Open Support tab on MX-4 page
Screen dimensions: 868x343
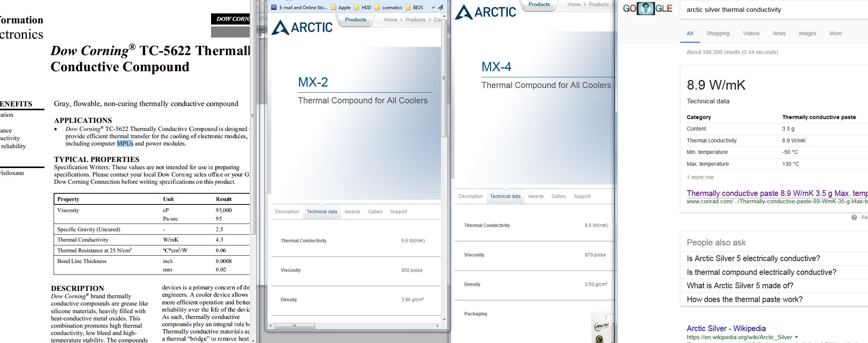point(582,196)
